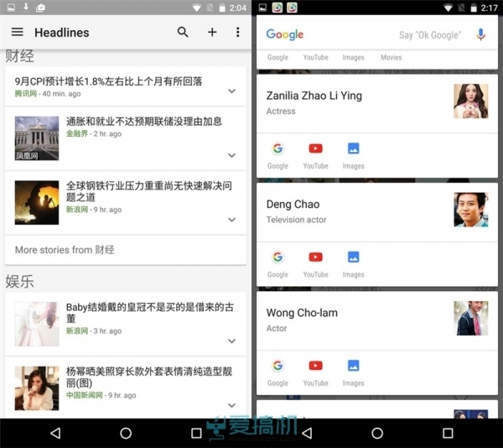This screenshot has width=503, height=448.
Task: Expand the 杨幂晒美照 story
Action: [231, 405]
